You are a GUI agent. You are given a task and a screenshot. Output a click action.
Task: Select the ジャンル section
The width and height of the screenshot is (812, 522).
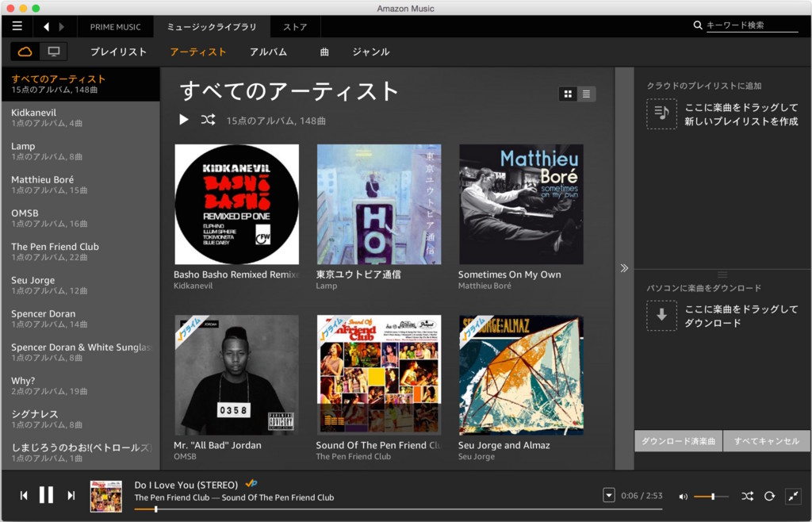[x=371, y=52]
